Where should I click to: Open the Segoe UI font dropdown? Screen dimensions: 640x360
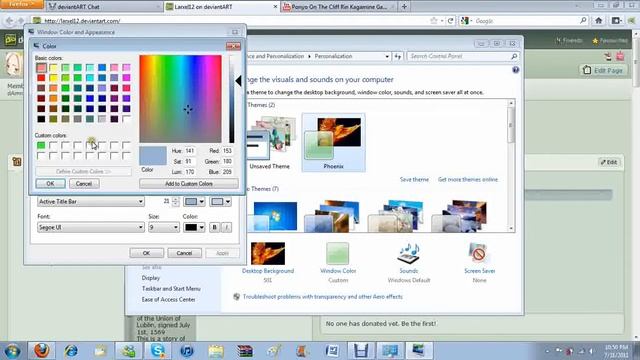91,227
